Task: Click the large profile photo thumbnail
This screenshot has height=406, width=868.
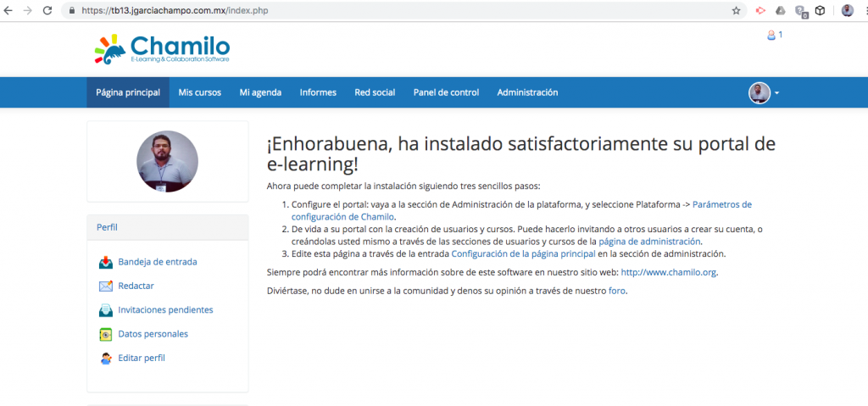Action: (x=167, y=162)
